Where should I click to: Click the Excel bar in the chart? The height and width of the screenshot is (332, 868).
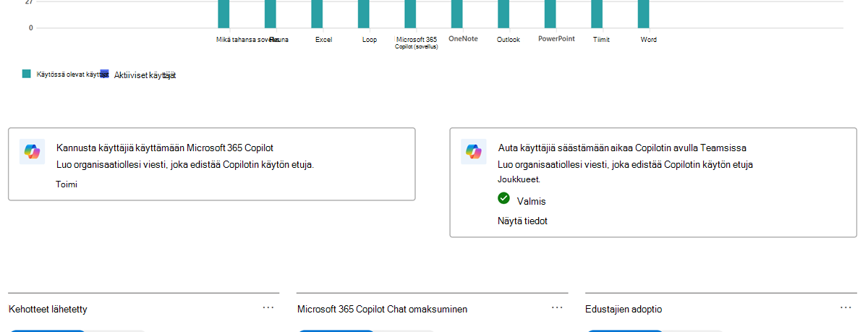(317, 14)
